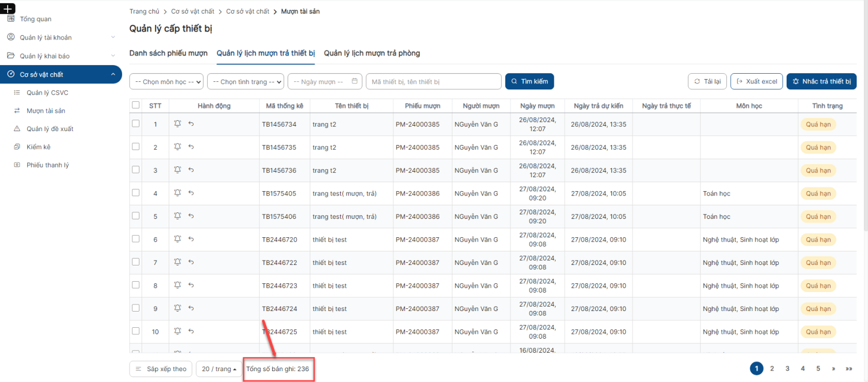Open Phiếu thanh lý in sidebar
This screenshot has height=382, width=868.
(48, 165)
